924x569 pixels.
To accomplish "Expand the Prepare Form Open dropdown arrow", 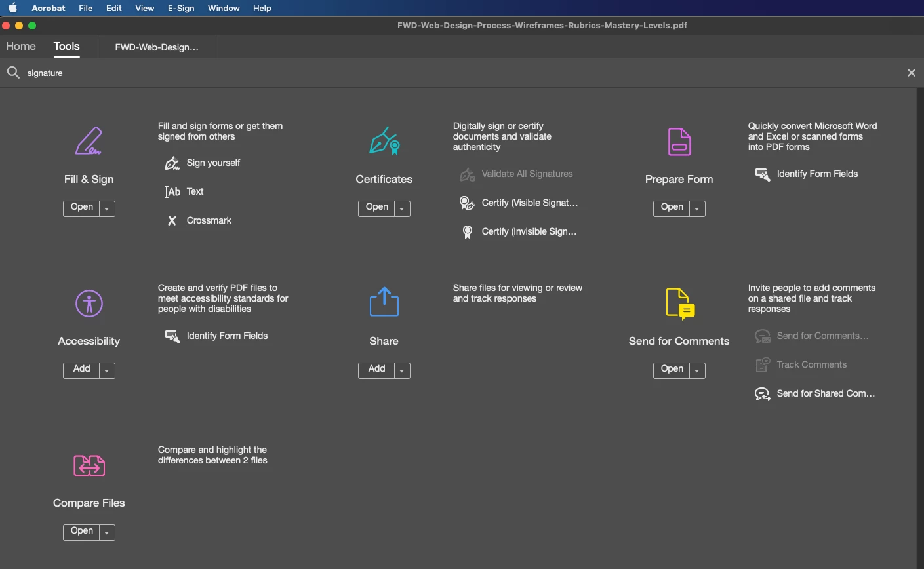I will click(697, 208).
